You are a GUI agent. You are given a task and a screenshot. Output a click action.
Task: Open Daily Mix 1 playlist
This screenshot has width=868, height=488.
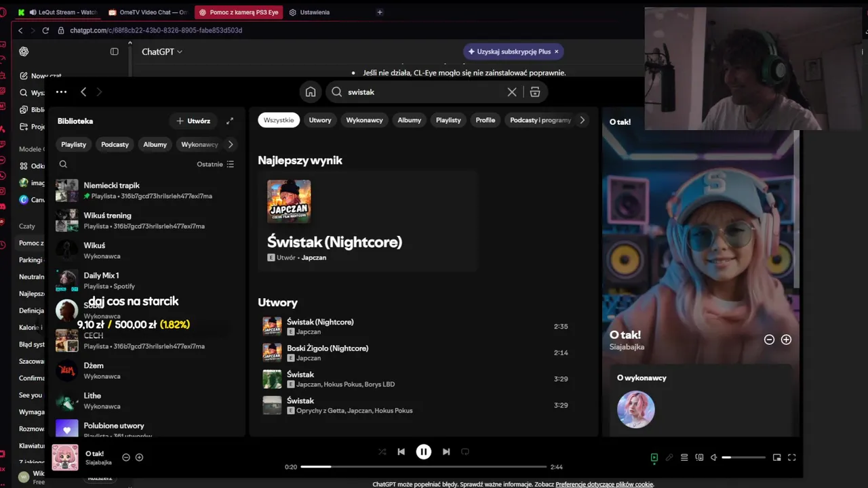coord(144,281)
